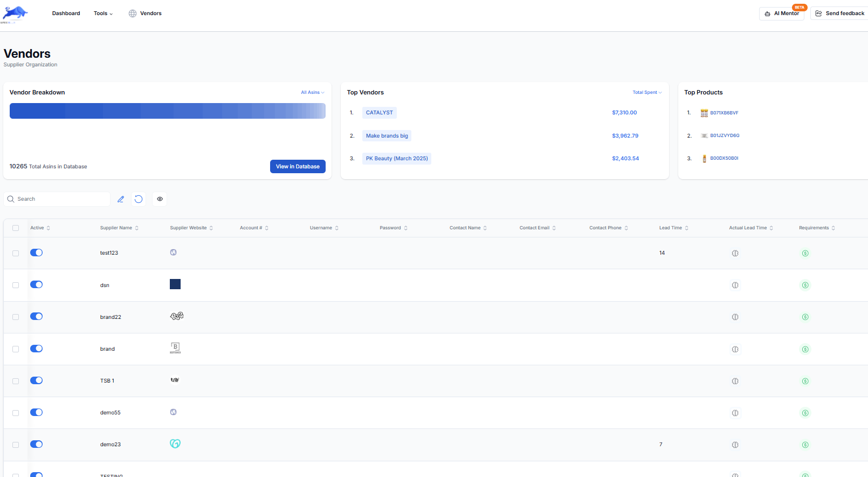Click the green requirements icon for test123
This screenshot has height=477, width=868.
pyautogui.click(x=805, y=253)
